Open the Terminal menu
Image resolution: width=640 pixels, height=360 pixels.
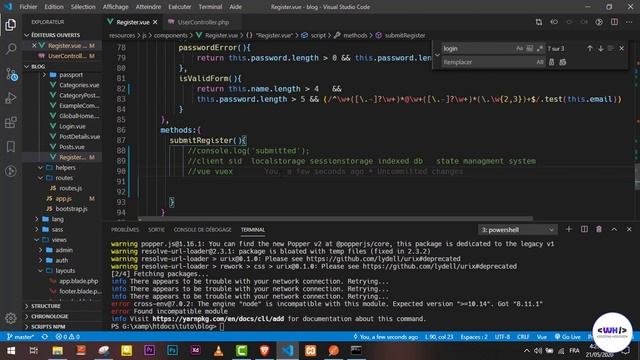[210, 7]
